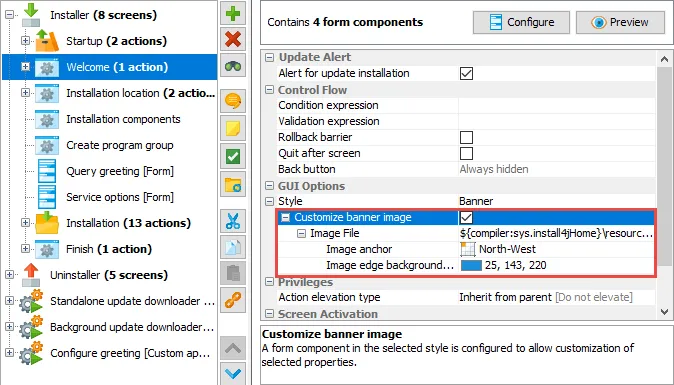Image resolution: width=674 pixels, height=385 pixels.
Task: Select the Create program group screen
Action: 119,145
